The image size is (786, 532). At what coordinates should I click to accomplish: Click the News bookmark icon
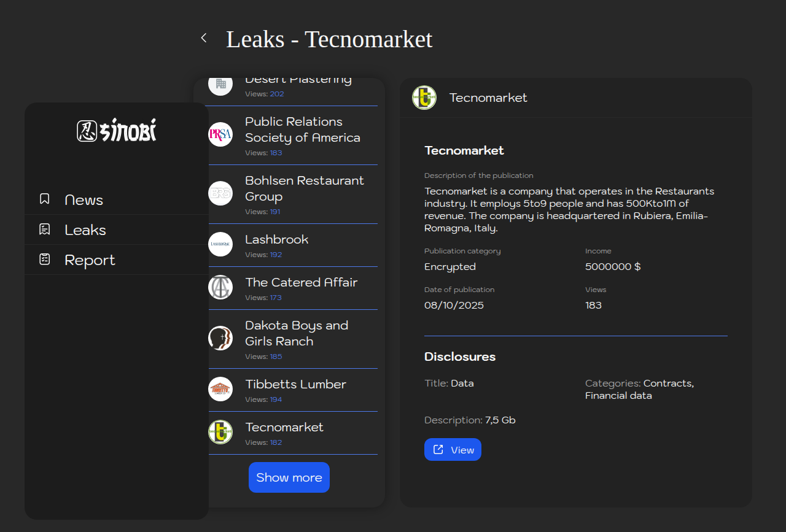(45, 199)
